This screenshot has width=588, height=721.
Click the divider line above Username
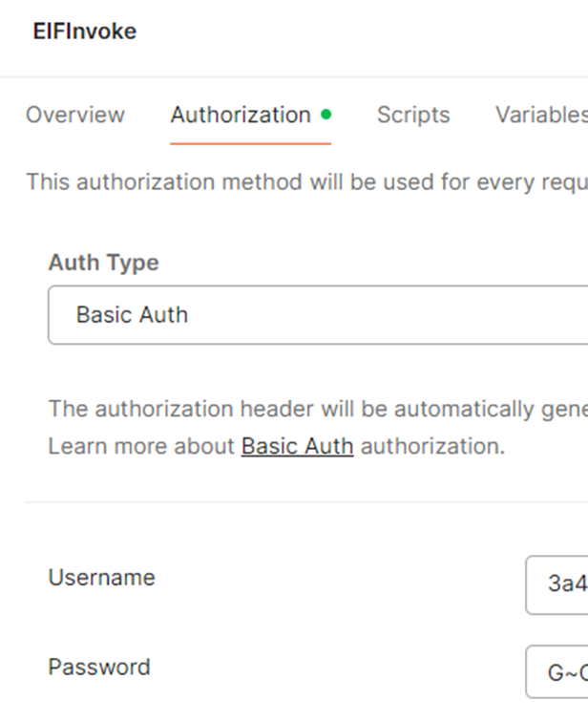(x=306, y=502)
